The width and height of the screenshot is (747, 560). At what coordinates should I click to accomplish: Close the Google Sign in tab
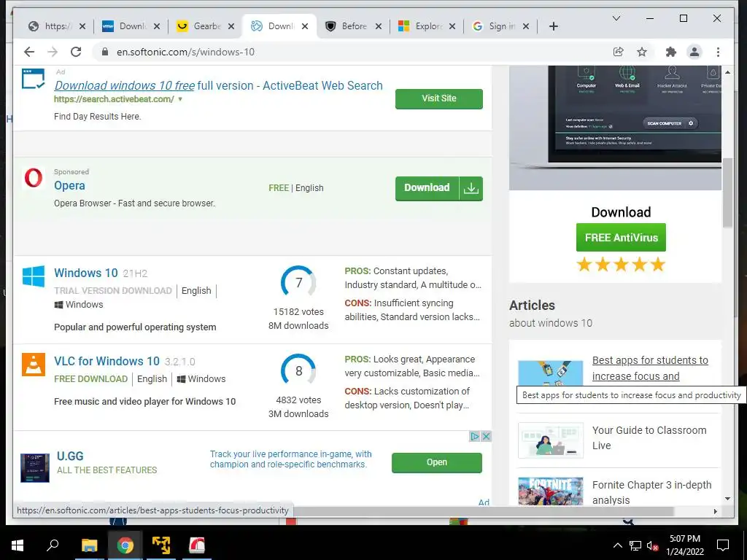point(526,26)
